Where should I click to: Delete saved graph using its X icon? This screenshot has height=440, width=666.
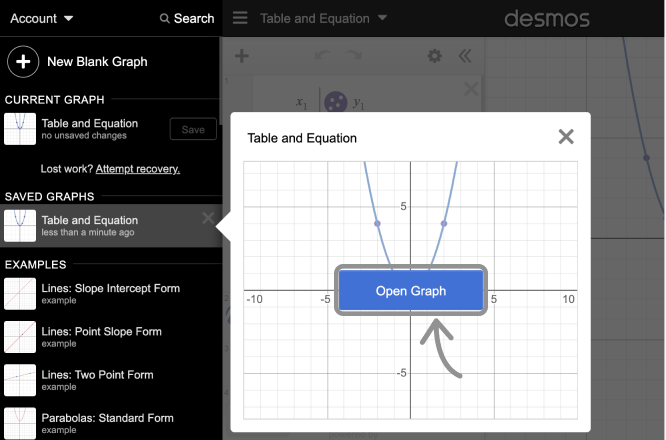(x=207, y=218)
